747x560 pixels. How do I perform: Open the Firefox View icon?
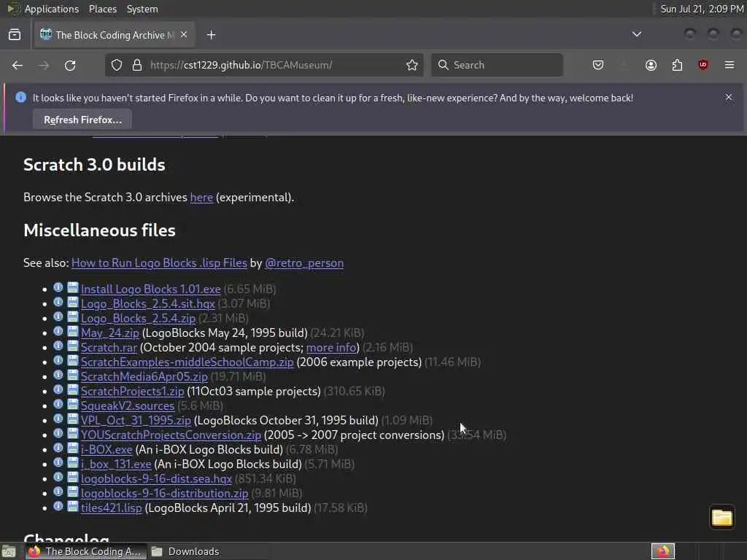pyautogui.click(x=15, y=35)
